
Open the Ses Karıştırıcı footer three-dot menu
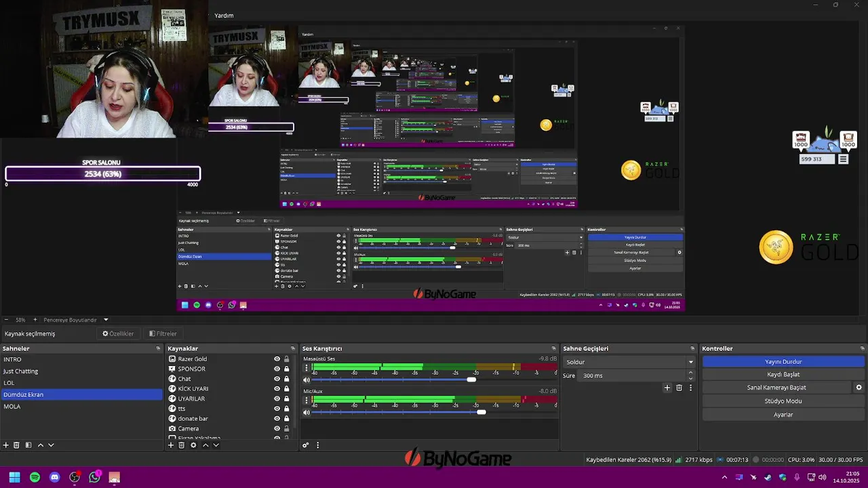(x=317, y=445)
